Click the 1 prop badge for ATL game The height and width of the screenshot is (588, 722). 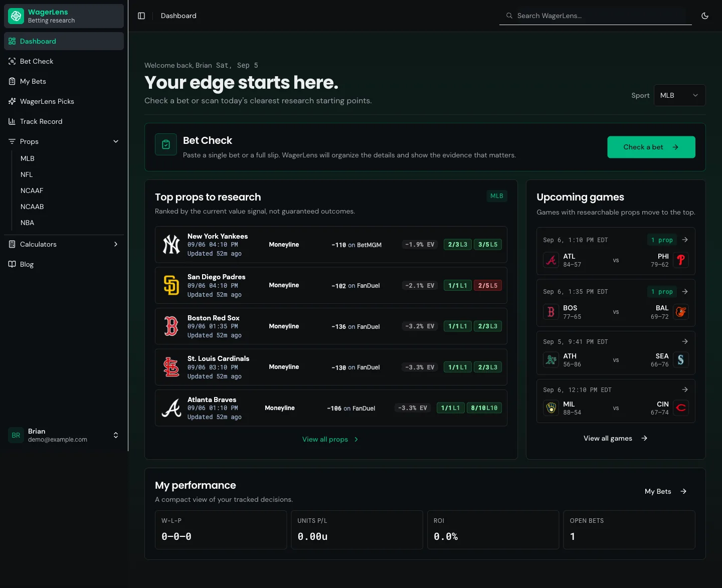coord(662,240)
